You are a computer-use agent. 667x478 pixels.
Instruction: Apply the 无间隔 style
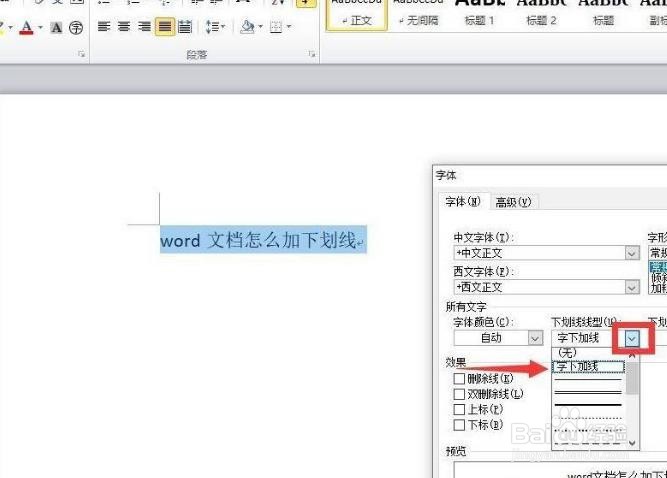click(419, 15)
